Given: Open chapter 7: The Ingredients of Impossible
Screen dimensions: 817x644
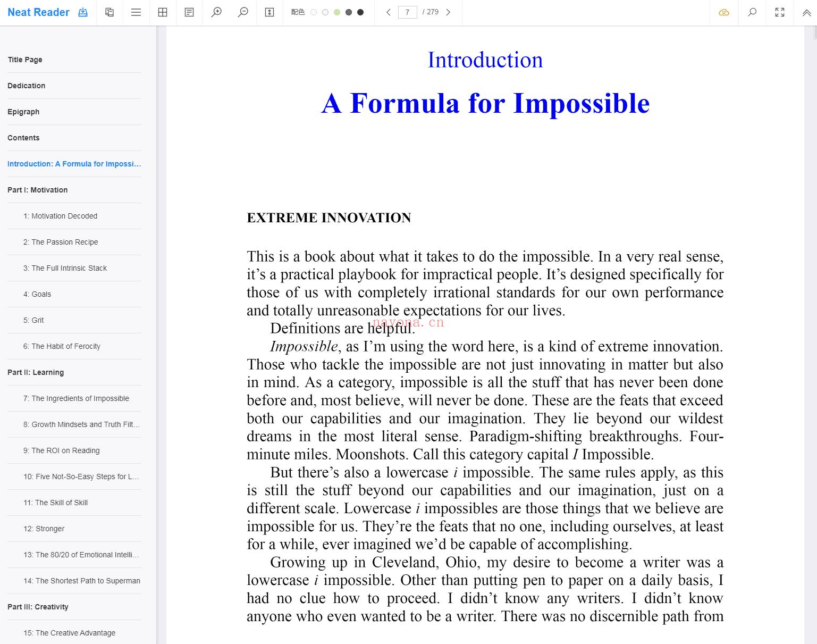Looking at the screenshot, I should [x=74, y=398].
